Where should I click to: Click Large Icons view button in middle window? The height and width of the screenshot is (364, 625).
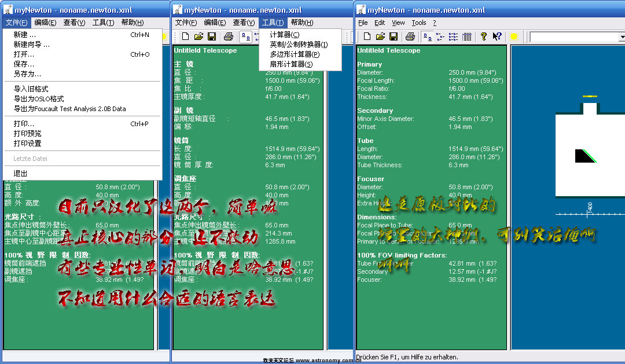coord(245,36)
